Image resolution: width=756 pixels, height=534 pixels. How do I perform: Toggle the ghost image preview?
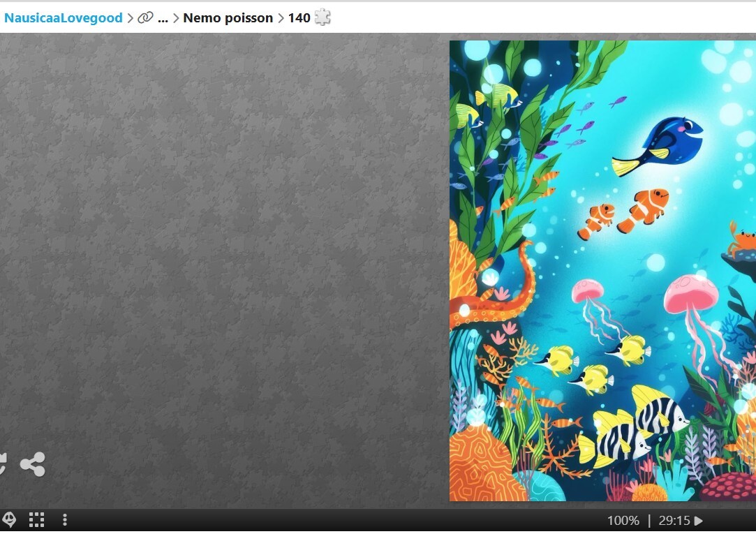(10, 519)
